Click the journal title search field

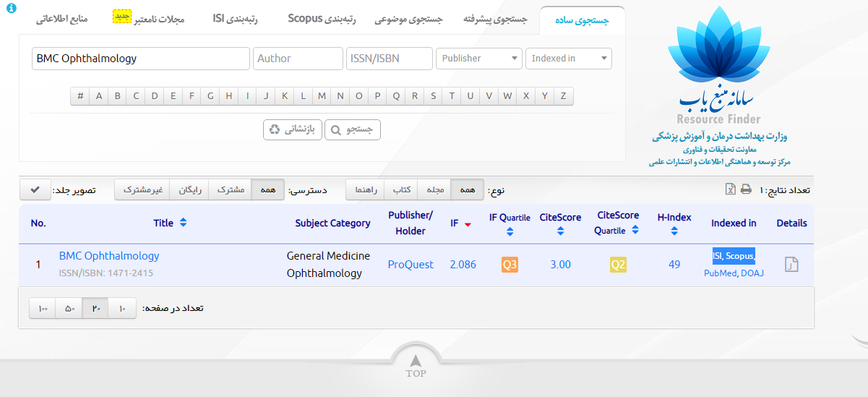pos(141,59)
